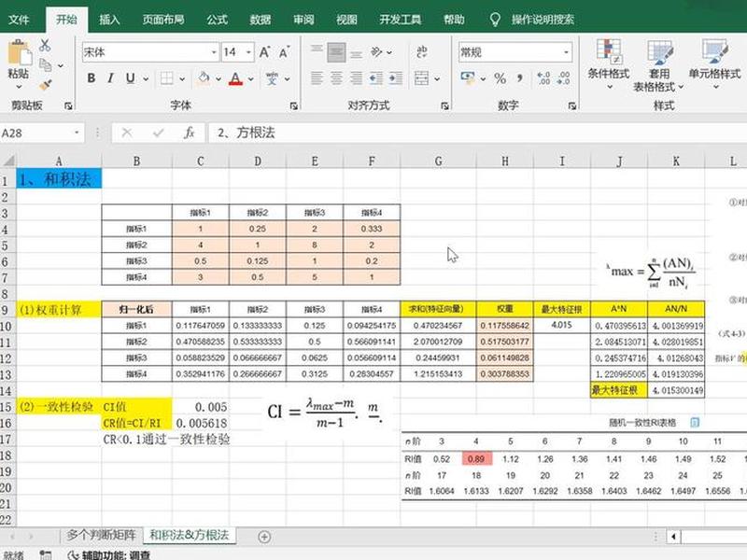This screenshot has height=560, width=747.
Task: Open font group dialog launcher
Action: tap(294, 105)
